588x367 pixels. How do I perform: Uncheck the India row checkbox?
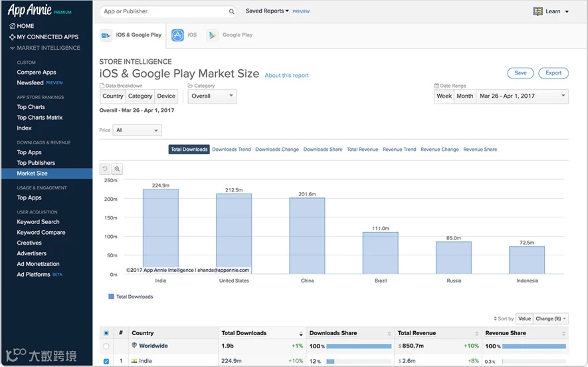click(x=106, y=361)
